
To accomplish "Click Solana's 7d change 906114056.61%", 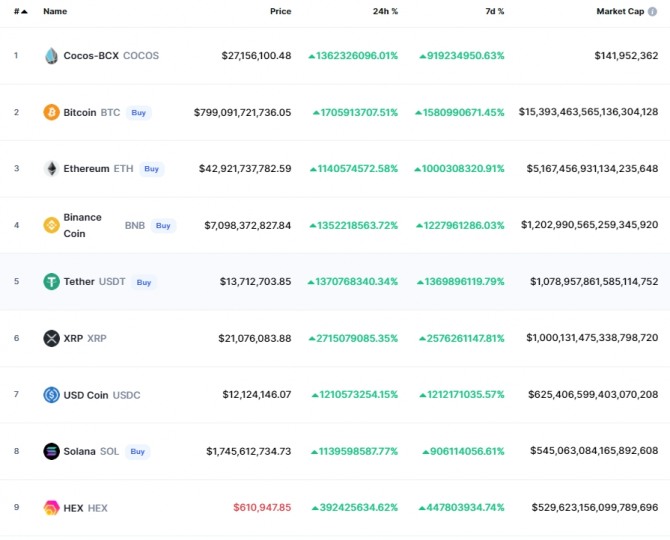I will click(464, 451).
